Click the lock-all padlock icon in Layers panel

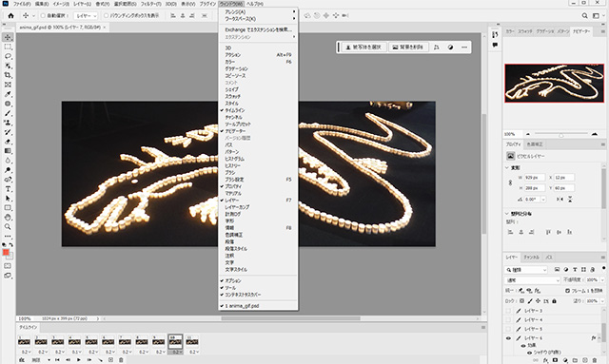tap(554, 300)
